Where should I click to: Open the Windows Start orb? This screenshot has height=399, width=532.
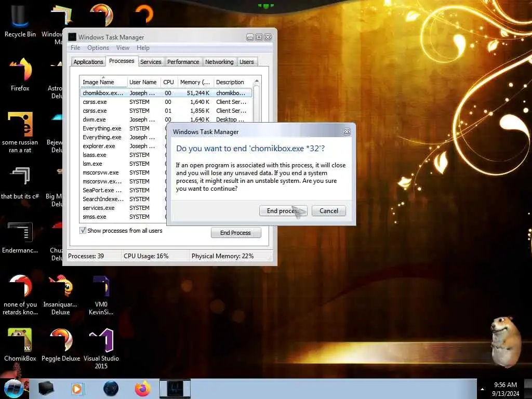14,389
